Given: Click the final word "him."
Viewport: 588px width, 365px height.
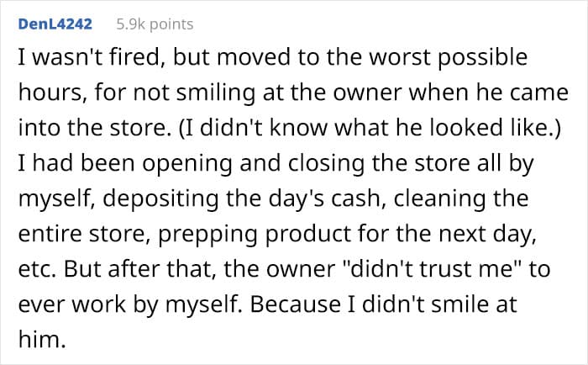Looking at the screenshot, I should click(x=42, y=339).
